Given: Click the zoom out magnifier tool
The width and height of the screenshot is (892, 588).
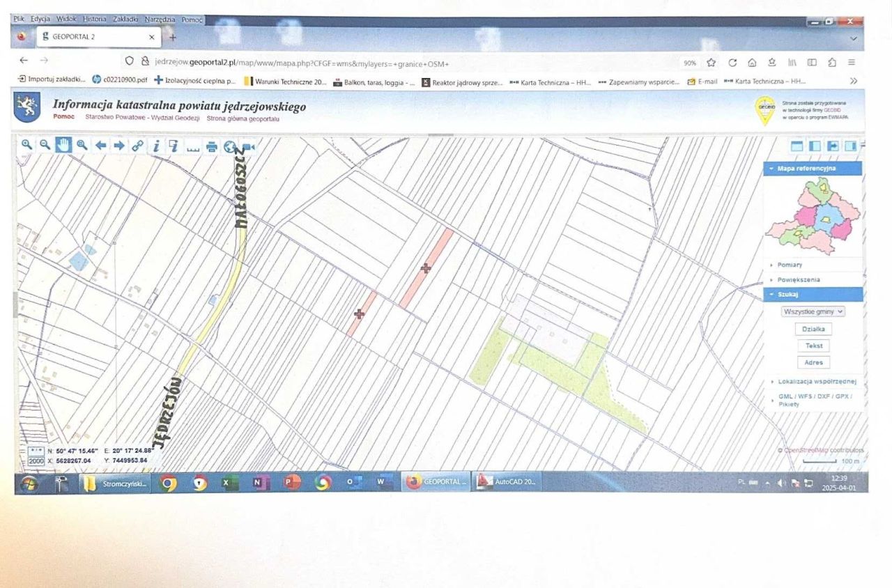Looking at the screenshot, I should pos(45,145).
